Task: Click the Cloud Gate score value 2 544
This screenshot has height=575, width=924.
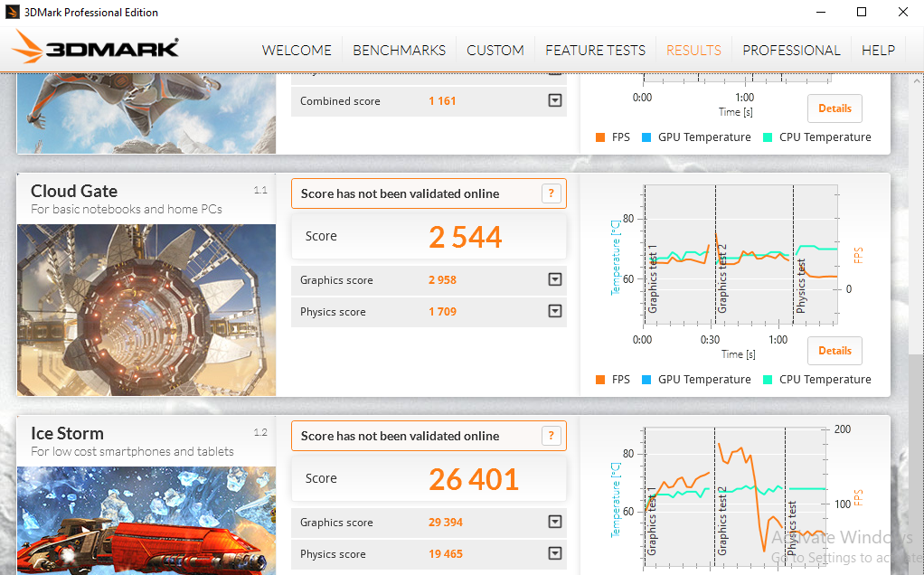Action: click(465, 237)
